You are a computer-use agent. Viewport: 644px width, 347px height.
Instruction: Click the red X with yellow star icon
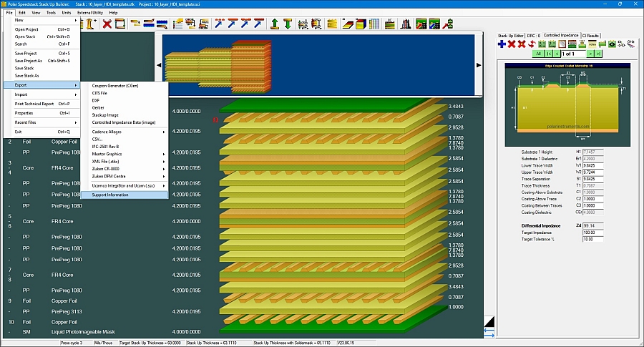tap(522, 44)
